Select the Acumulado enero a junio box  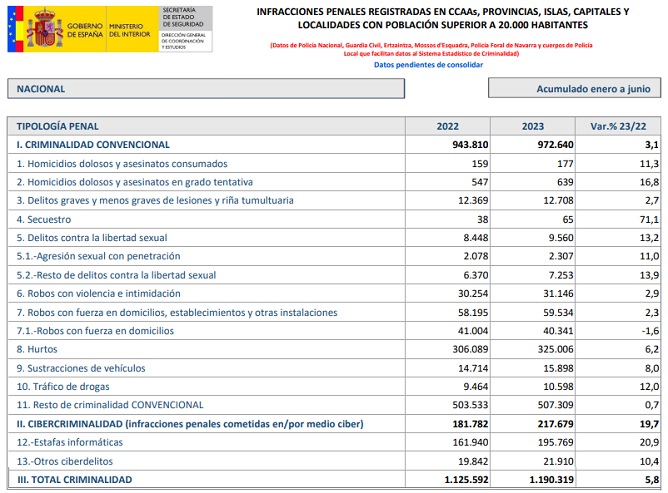(574, 89)
